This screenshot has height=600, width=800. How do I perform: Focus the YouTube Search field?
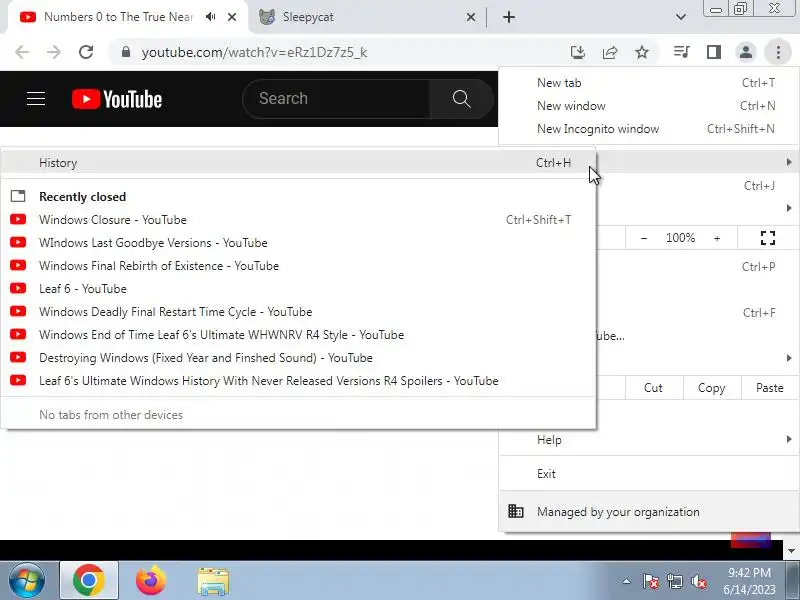337,98
